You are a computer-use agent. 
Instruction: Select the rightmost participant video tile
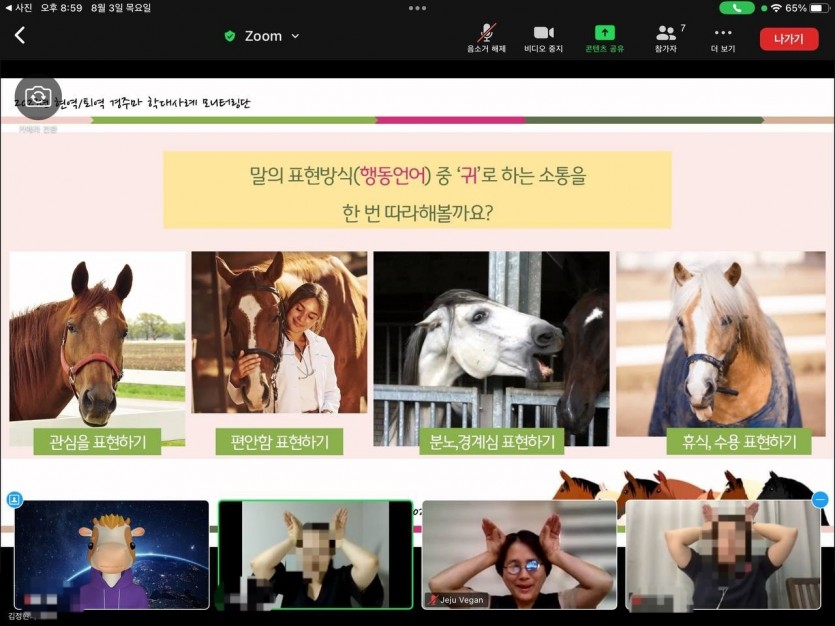click(723, 555)
